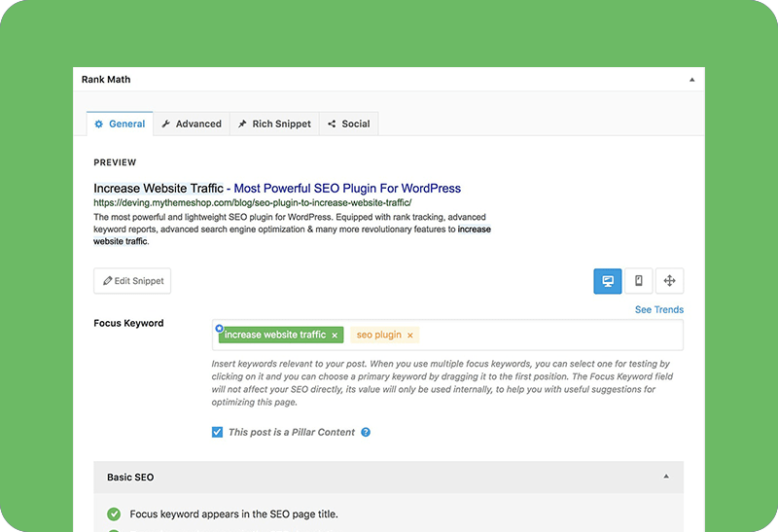Screen dimensions: 778x532
Task: Click the Edit Snippet button
Action: (x=132, y=281)
